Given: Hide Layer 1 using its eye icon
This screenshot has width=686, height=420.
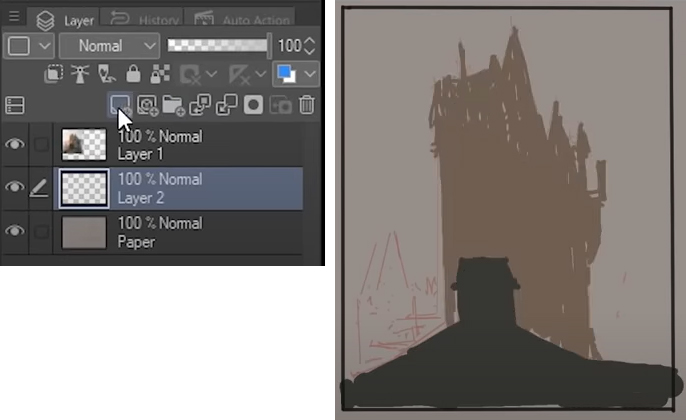Looking at the screenshot, I should (x=14, y=145).
